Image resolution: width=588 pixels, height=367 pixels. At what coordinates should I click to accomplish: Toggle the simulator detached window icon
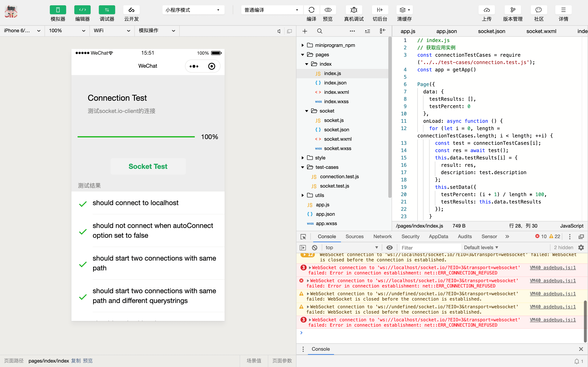[x=290, y=31]
